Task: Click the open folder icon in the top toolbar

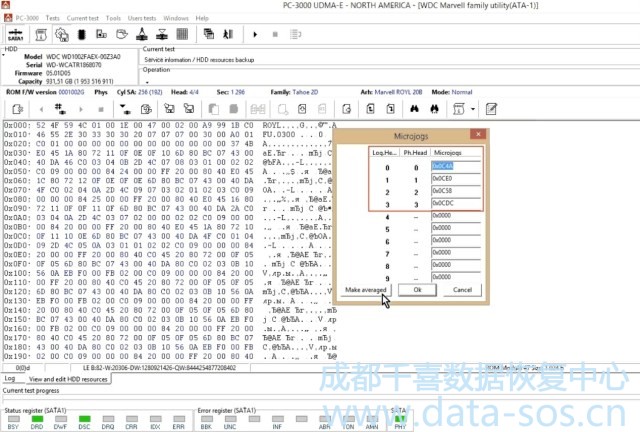Action: click(x=122, y=34)
